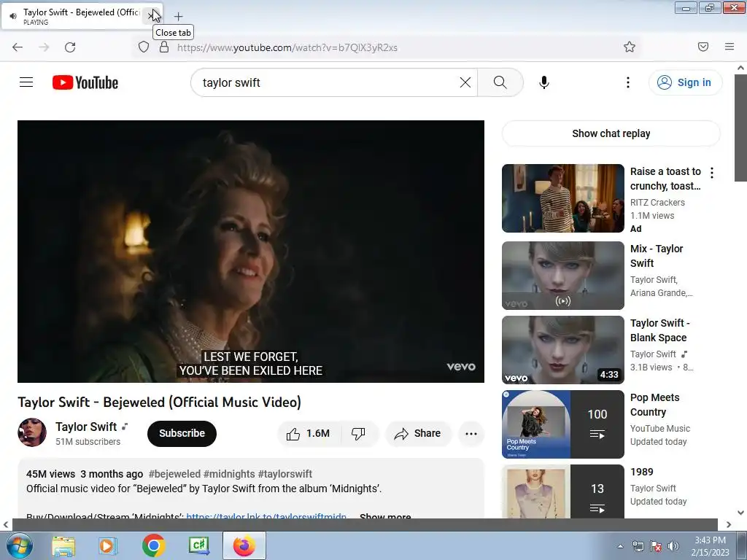Dislike the video with thumbs down
747x560 pixels.
[358, 433]
